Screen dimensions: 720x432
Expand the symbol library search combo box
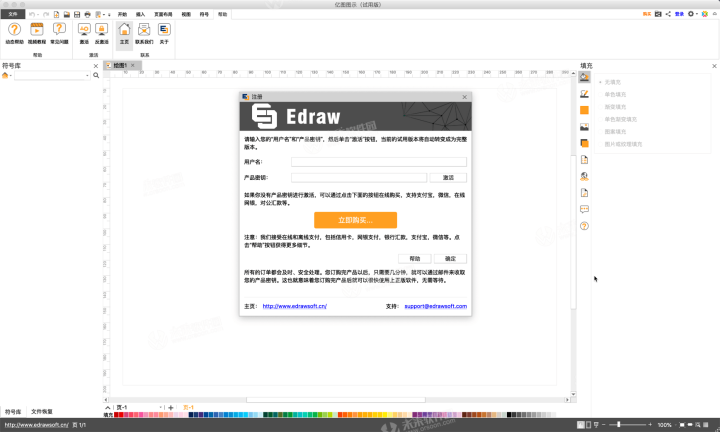[87, 75]
